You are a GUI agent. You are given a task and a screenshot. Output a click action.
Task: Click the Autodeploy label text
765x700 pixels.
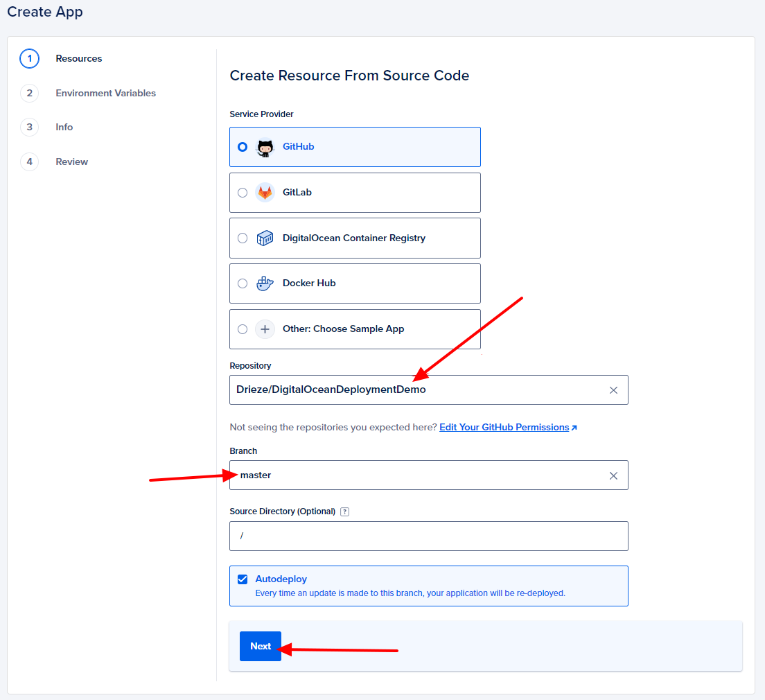(281, 579)
